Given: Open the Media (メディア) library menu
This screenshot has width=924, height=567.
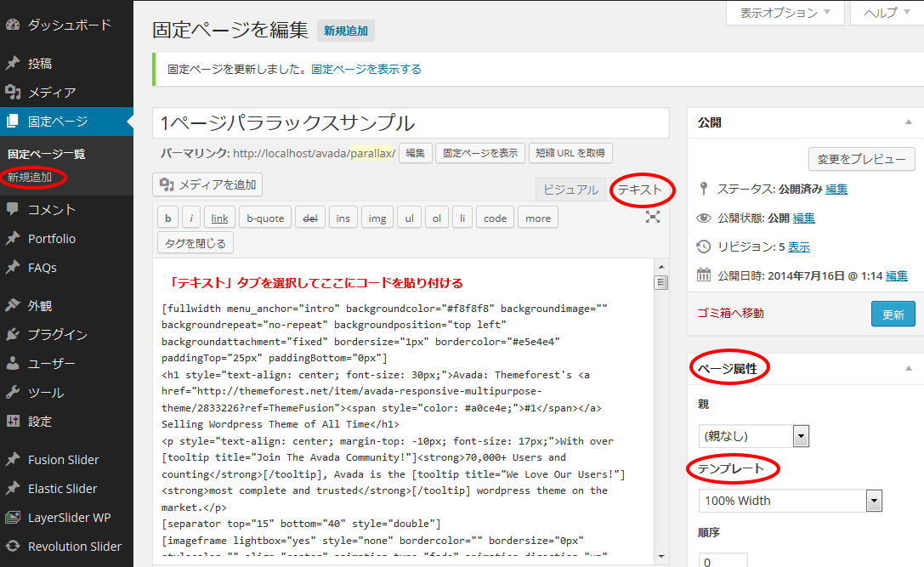Looking at the screenshot, I should pyautogui.click(x=51, y=92).
